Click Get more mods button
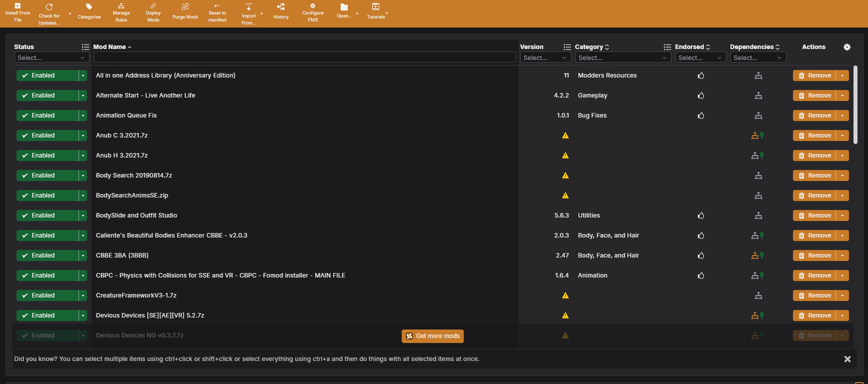 pyautogui.click(x=433, y=336)
